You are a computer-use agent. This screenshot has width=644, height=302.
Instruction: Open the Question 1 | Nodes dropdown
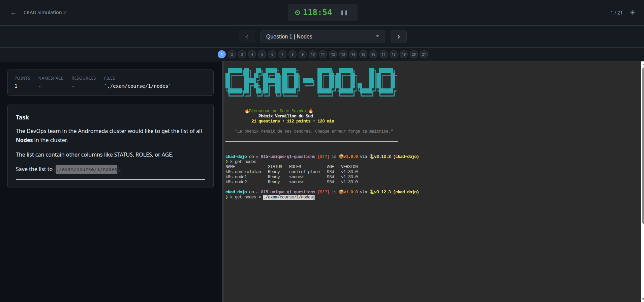[323, 36]
